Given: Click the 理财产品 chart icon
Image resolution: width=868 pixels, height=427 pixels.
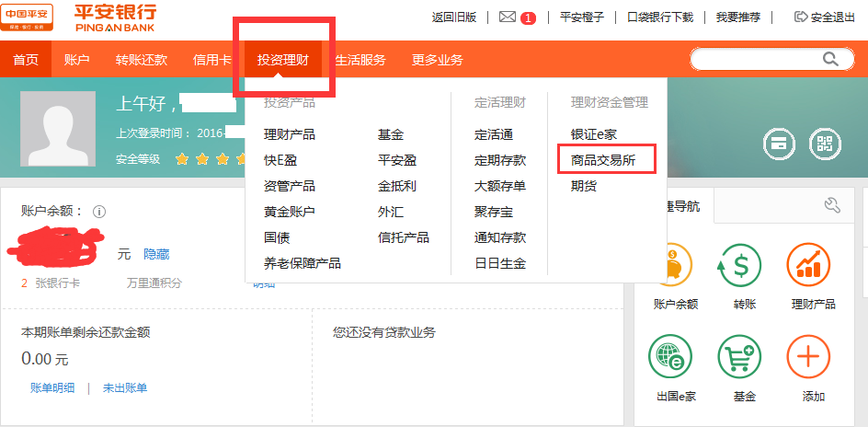Looking at the screenshot, I should 808,266.
